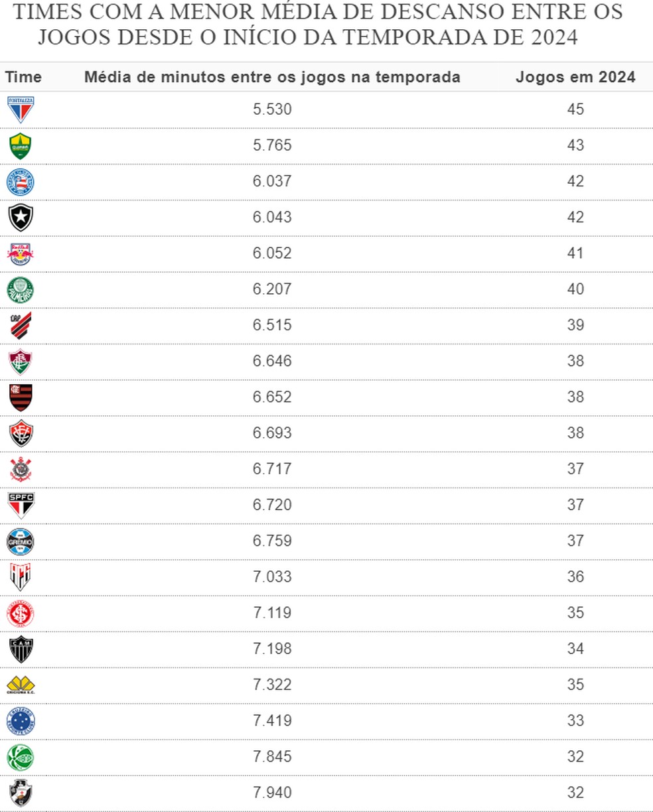Click the Fortaleza team crest
653x812 pixels.
point(21,109)
